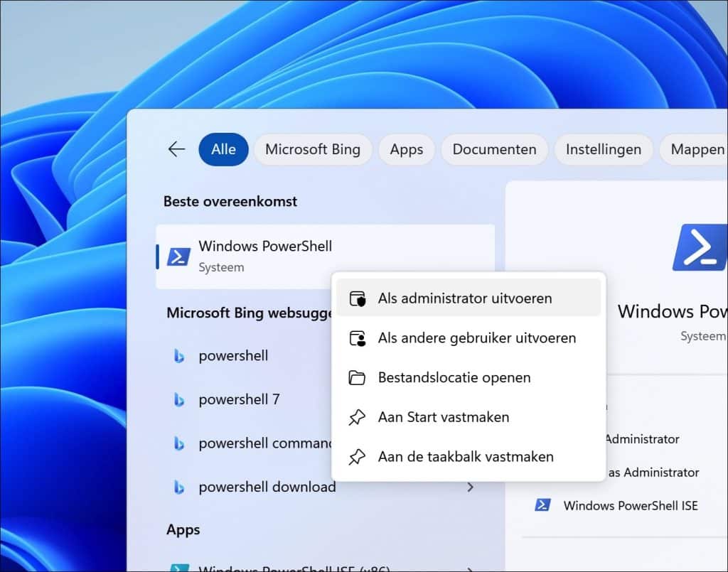Select Aan Start vastmaken menu entry
This screenshot has width=728, height=572.
[x=468, y=416]
